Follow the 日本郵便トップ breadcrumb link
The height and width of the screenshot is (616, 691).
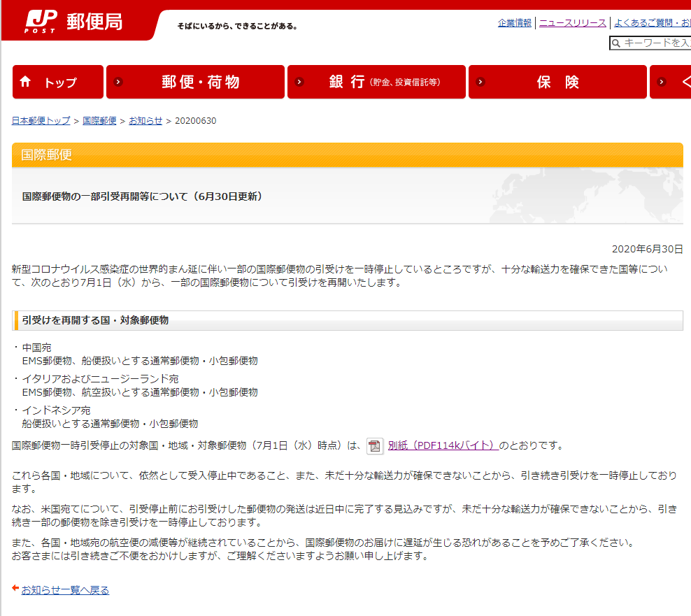pos(41,121)
